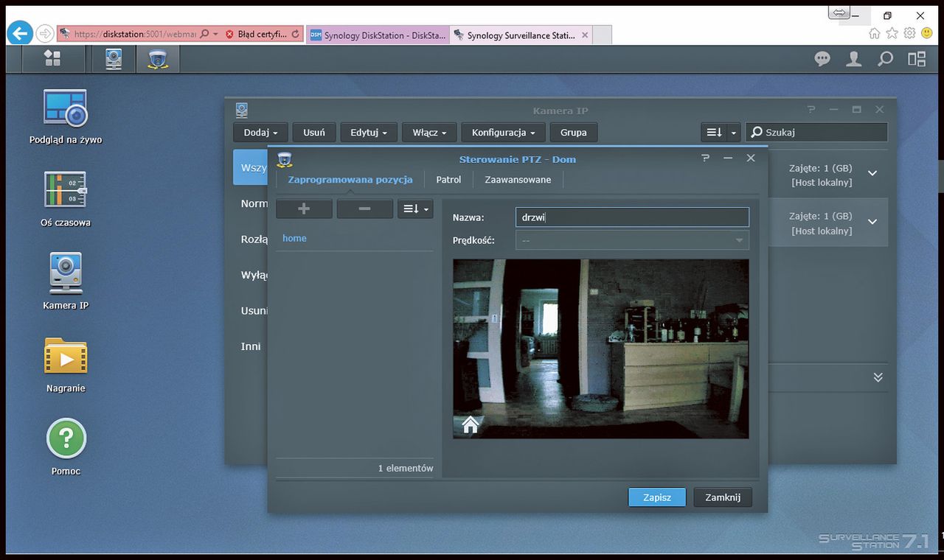Remove preset position with minus button
The width and height of the screenshot is (944, 560).
[x=364, y=209]
